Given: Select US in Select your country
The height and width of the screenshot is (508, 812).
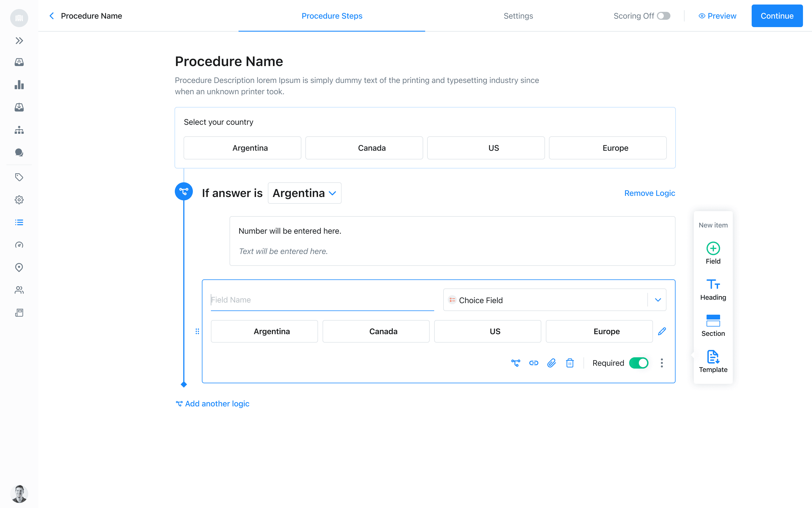Looking at the screenshot, I should (486, 148).
